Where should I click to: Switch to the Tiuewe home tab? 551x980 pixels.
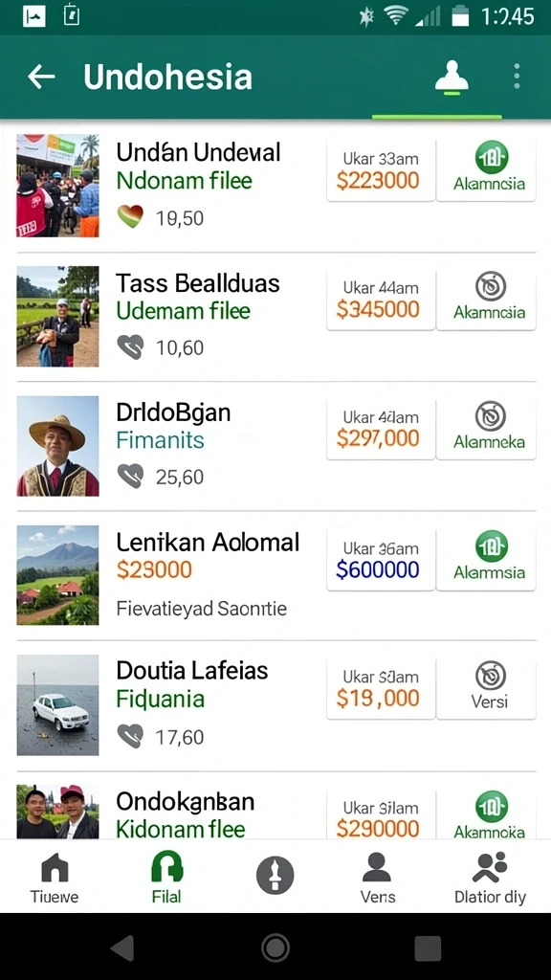click(55, 879)
